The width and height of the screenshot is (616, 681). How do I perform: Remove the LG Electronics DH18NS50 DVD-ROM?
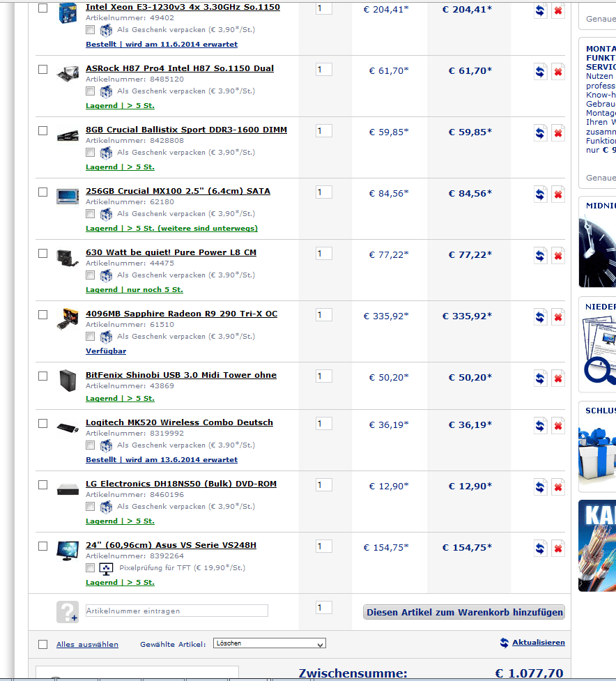point(558,487)
